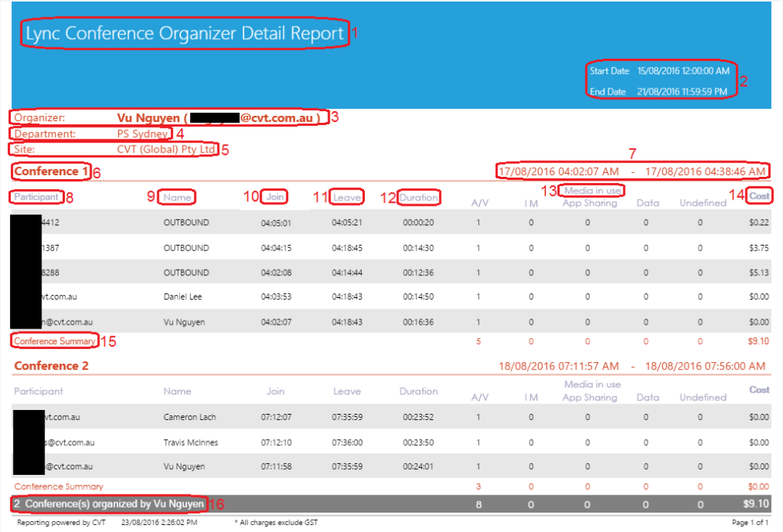783x532 pixels.
Task: Click the 'Lync Conference Organizer Detail Report' title
Action: (184, 34)
